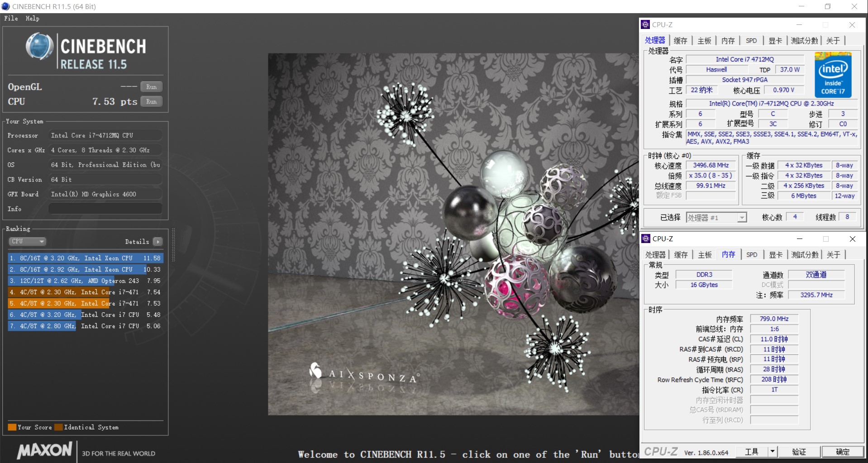Click the memory size value 16 GBytes
Screen dimensions: 868x463
point(704,285)
